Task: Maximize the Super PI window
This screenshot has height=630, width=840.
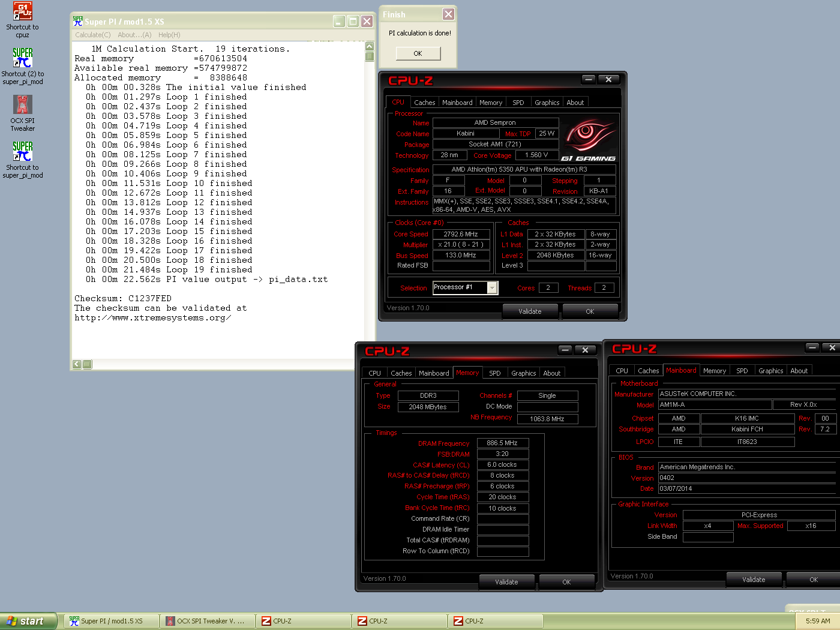Action: click(353, 22)
